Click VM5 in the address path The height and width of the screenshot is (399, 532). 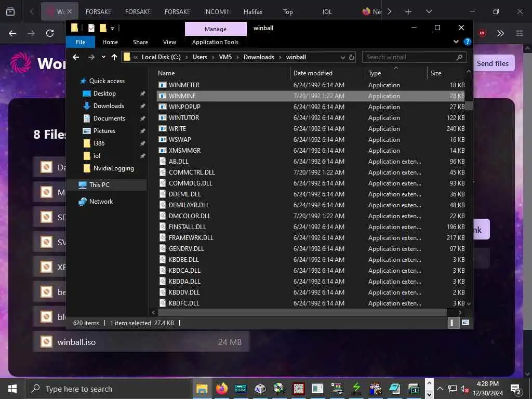[225, 57]
